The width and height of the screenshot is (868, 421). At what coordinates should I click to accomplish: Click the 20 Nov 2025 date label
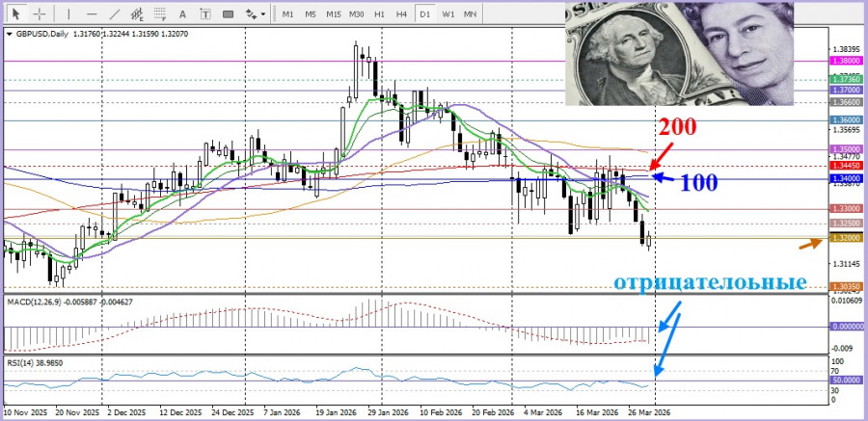(x=76, y=413)
